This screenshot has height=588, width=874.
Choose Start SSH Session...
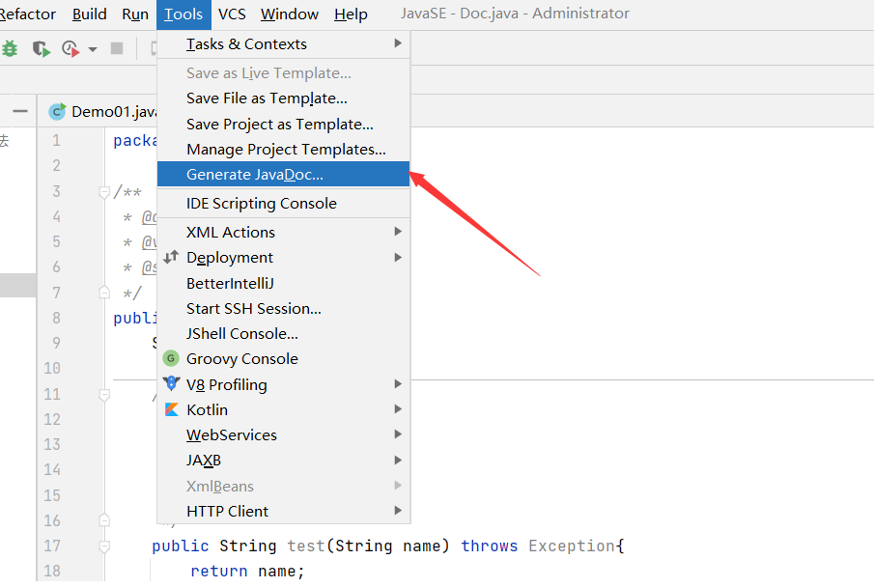tap(284, 309)
